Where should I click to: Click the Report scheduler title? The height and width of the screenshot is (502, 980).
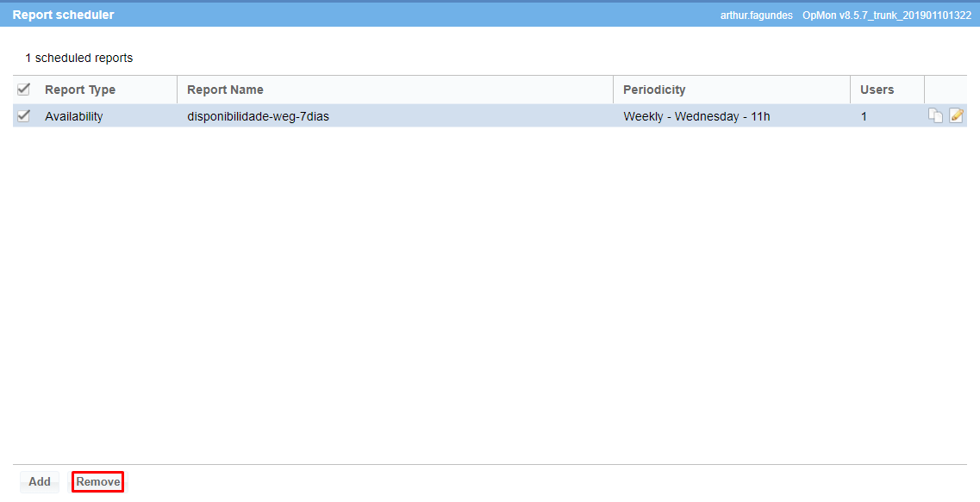[x=63, y=15]
